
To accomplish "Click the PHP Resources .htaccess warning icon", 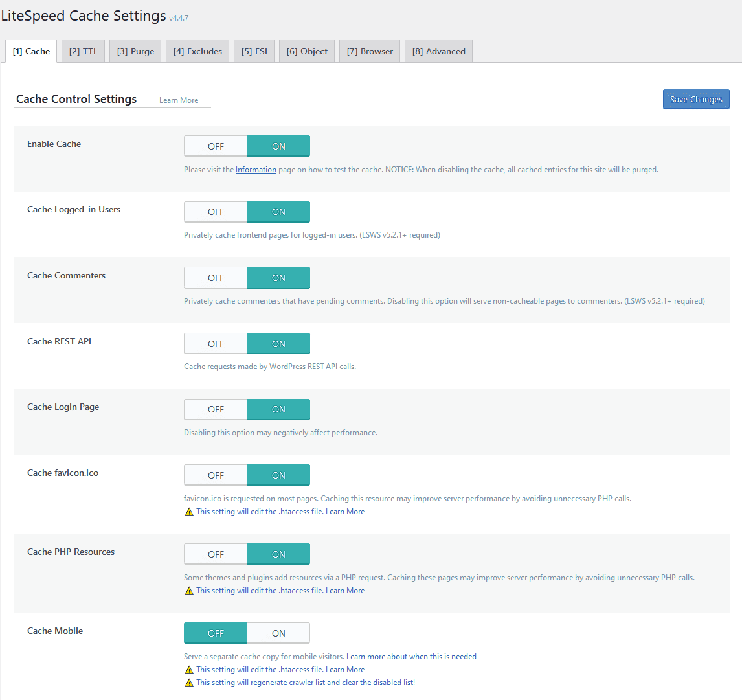I will (189, 591).
